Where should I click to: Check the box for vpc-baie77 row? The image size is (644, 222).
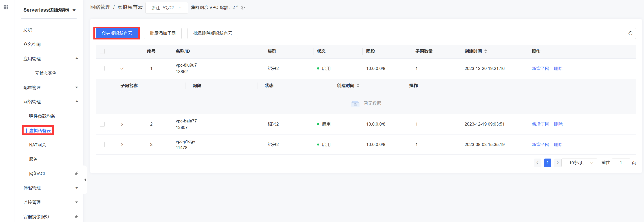(x=102, y=124)
